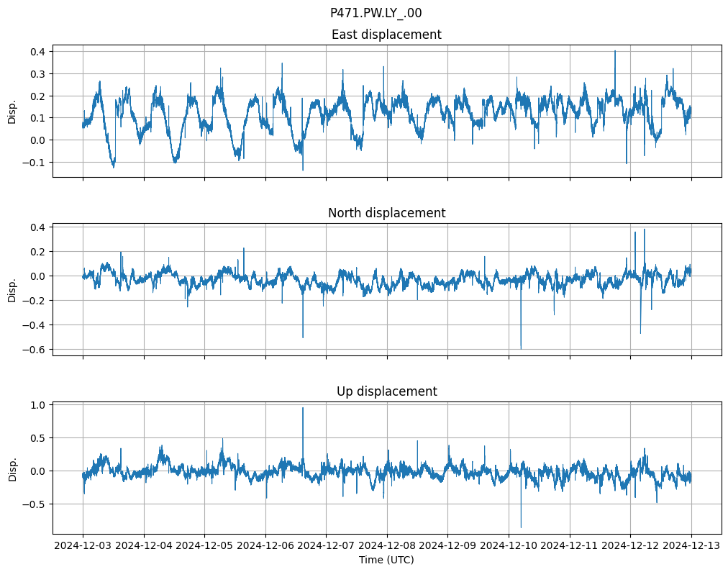
Task: Select the East displacement subplot title
Action: point(386,35)
